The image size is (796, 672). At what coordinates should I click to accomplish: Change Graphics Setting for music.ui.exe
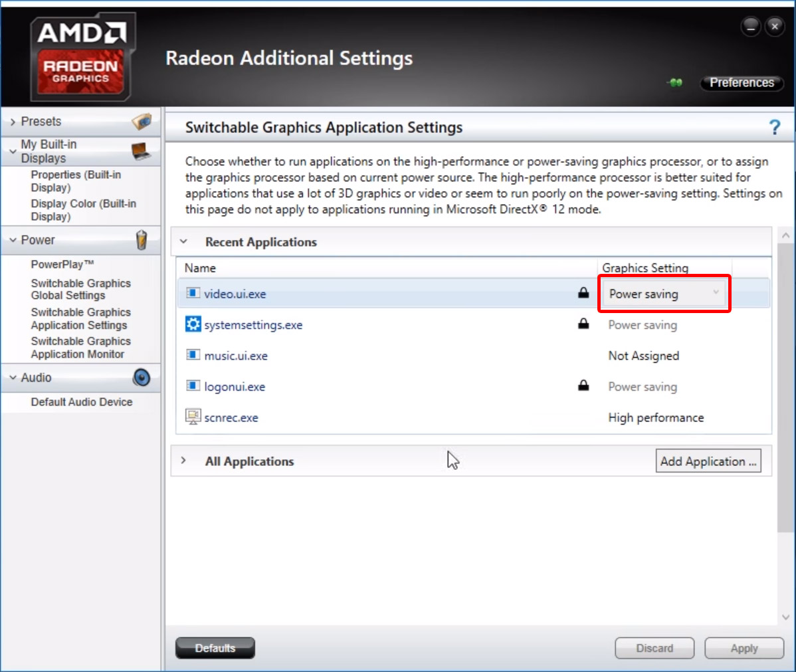pyautogui.click(x=644, y=356)
